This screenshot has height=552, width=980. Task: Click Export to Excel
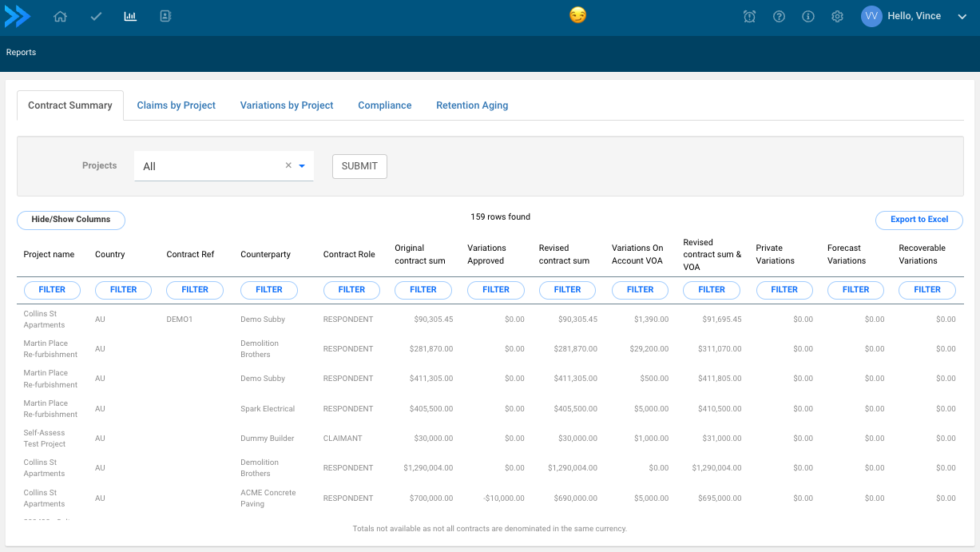click(919, 220)
